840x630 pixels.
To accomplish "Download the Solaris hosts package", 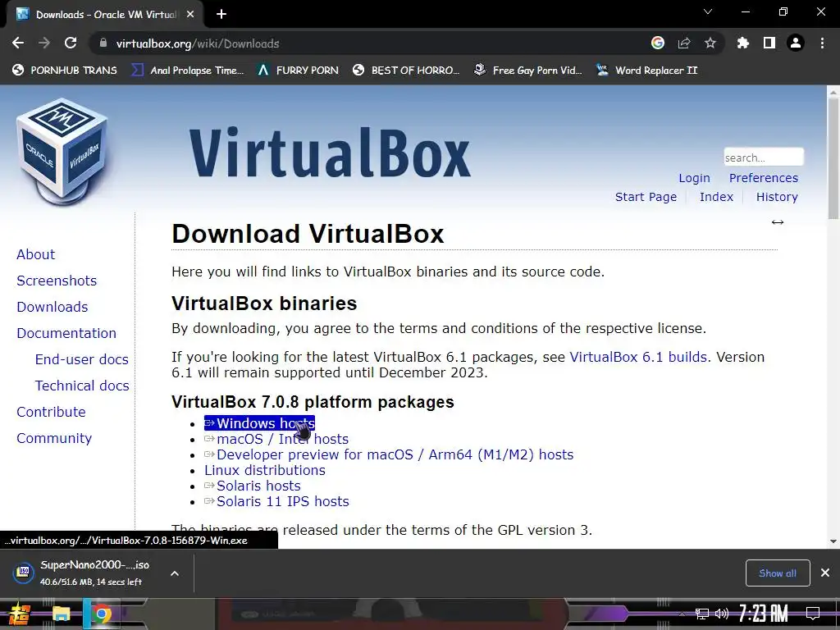I will [253, 486].
